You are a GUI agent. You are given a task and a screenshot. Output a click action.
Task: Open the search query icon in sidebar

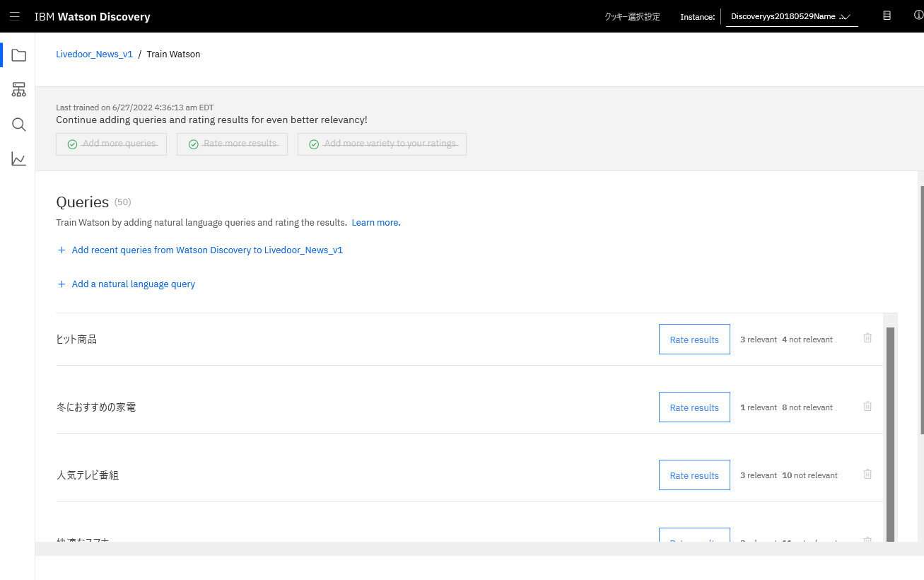(x=19, y=124)
